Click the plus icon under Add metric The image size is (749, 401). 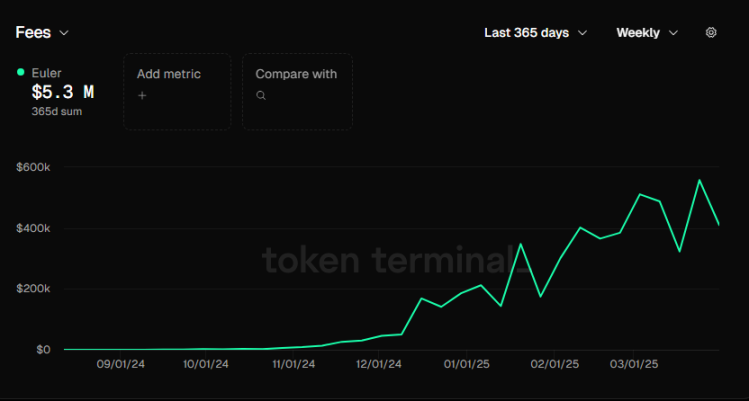[x=142, y=96]
